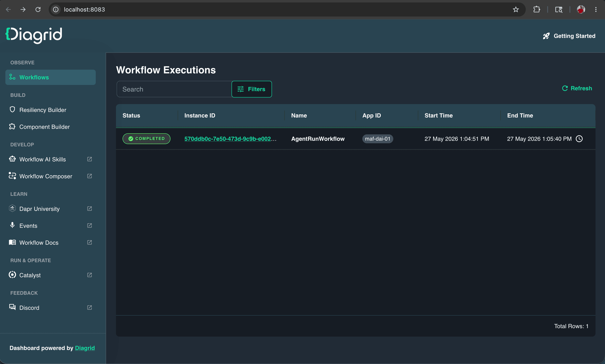Click the Discord chat bubble icon
Screen dimensions: 605x364
tap(12, 307)
